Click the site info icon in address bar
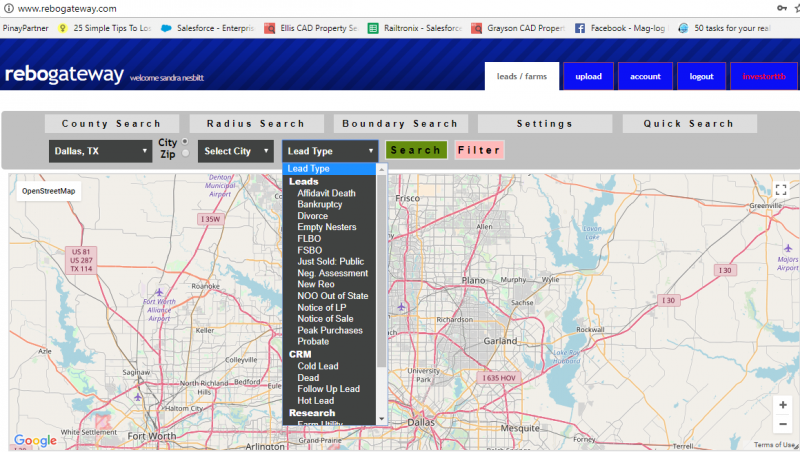Image resolution: width=800 pixels, height=452 pixels. pos(8,8)
